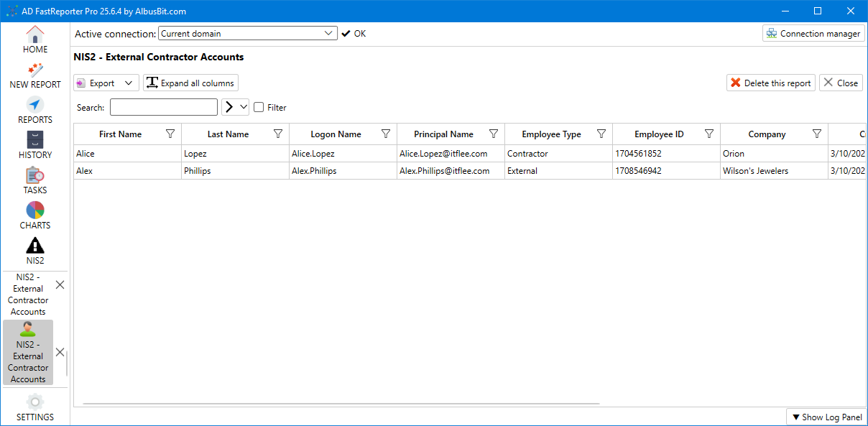Delete this report

(771, 83)
